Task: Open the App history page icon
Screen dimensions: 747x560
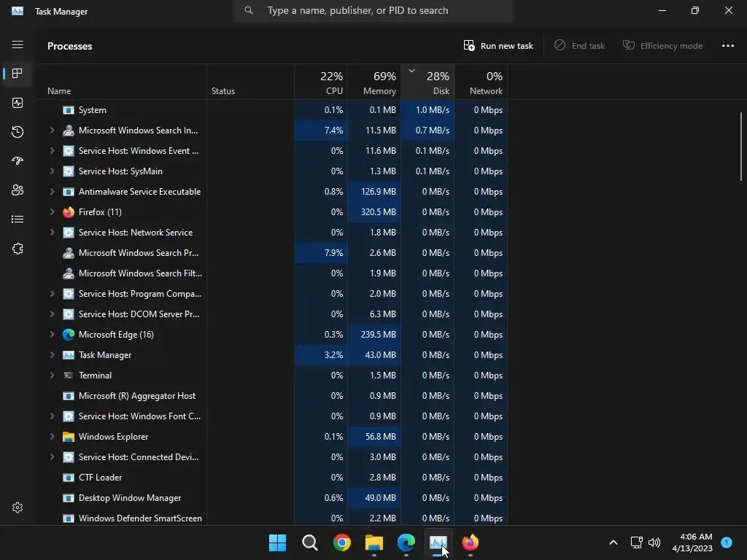Action: click(x=18, y=132)
